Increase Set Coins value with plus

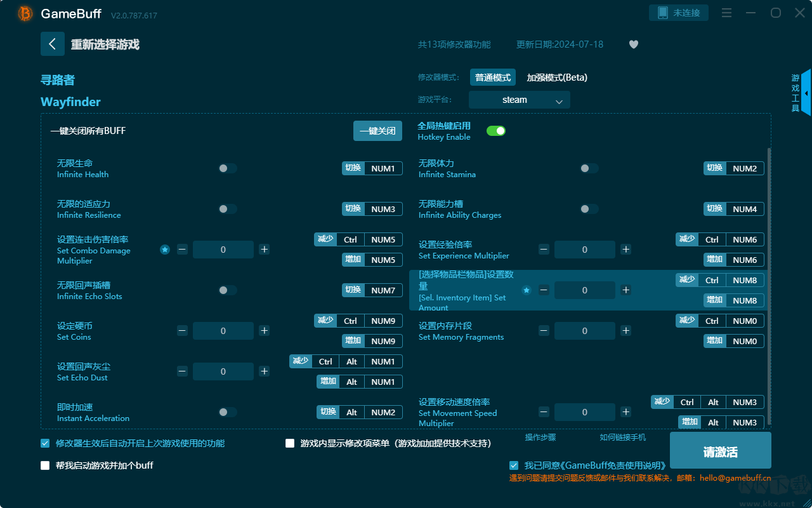click(x=265, y=331)
